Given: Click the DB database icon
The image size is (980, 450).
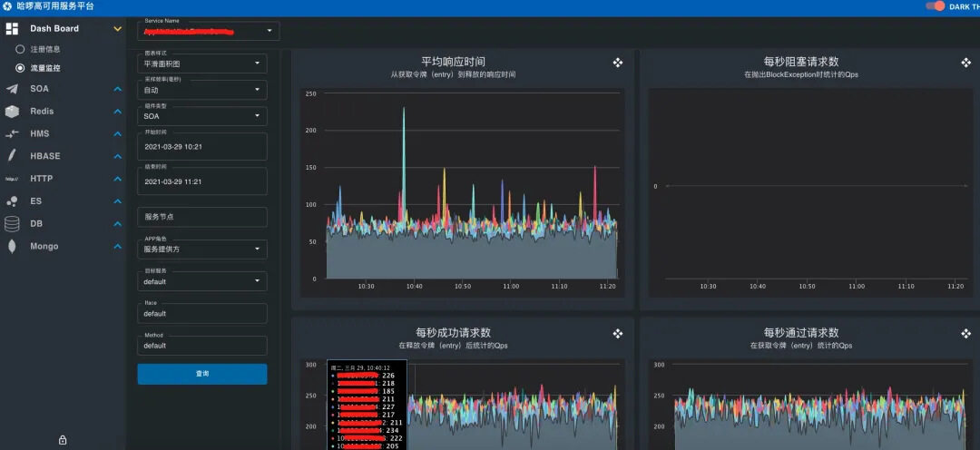Looking at the screenshot, I should (x=12, y=224).
